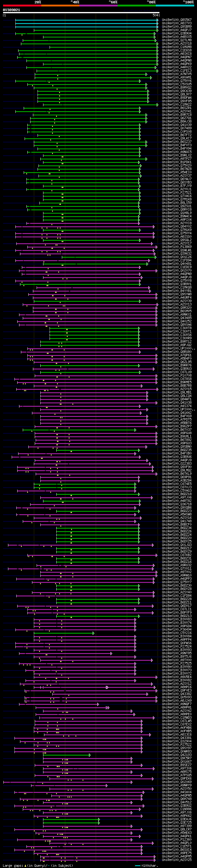This screenshot has width=197, height=868.
Task: Select label UniRef100_C1MKQ8
Action: pyautogui.click(x=177, y=287)
